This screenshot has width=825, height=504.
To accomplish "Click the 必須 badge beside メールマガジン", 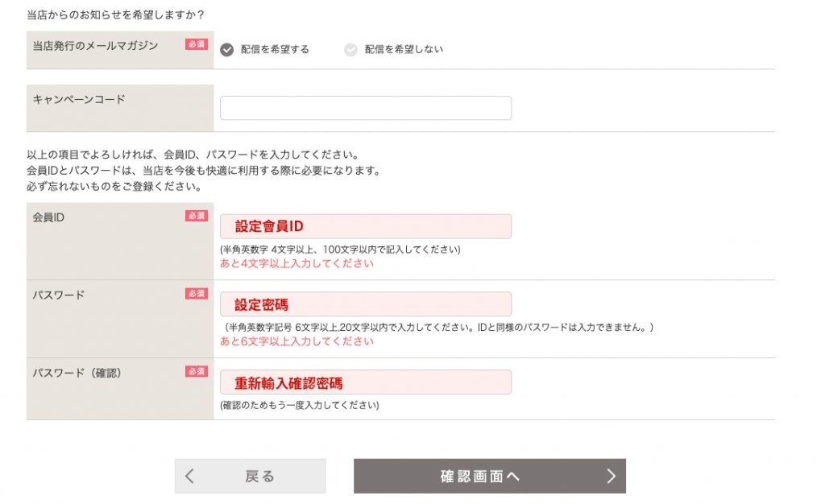I will click(197, 44).
